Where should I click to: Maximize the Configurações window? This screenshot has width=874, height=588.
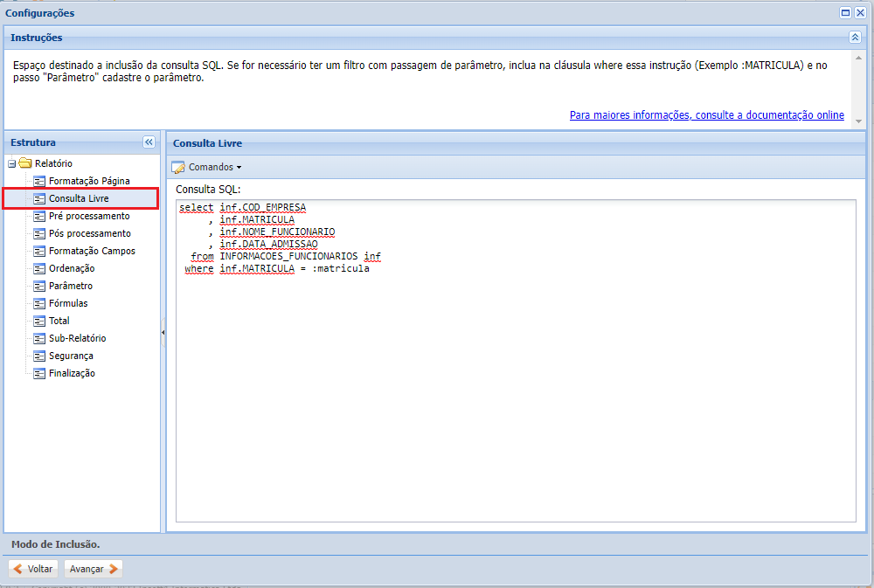845,13
